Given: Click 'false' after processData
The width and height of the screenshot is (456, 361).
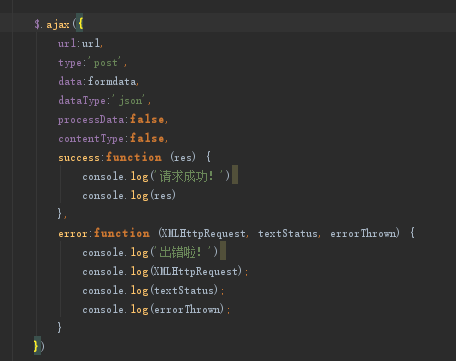Looking at the screenshot, I should pyautogui.click(x=147, y=119).
